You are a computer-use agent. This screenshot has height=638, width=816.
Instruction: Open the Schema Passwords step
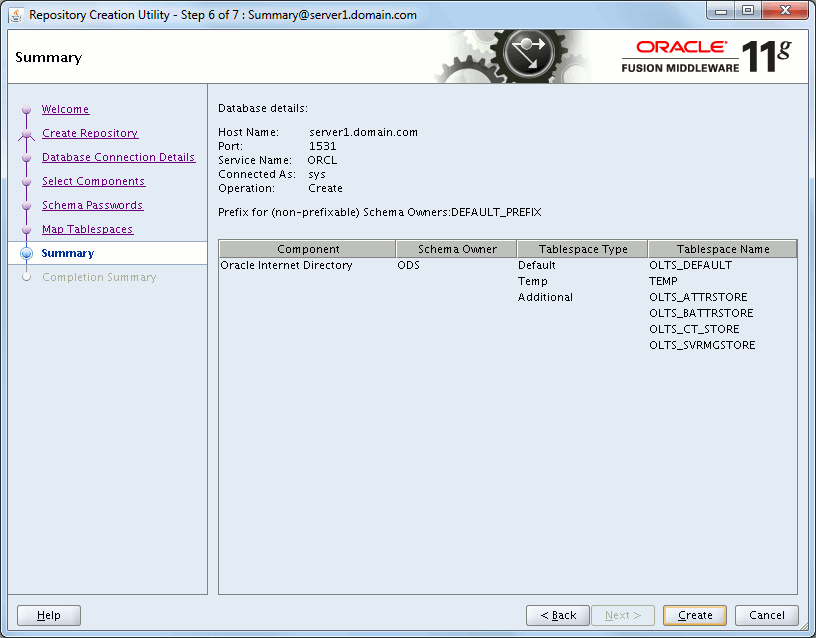[93, 205]
